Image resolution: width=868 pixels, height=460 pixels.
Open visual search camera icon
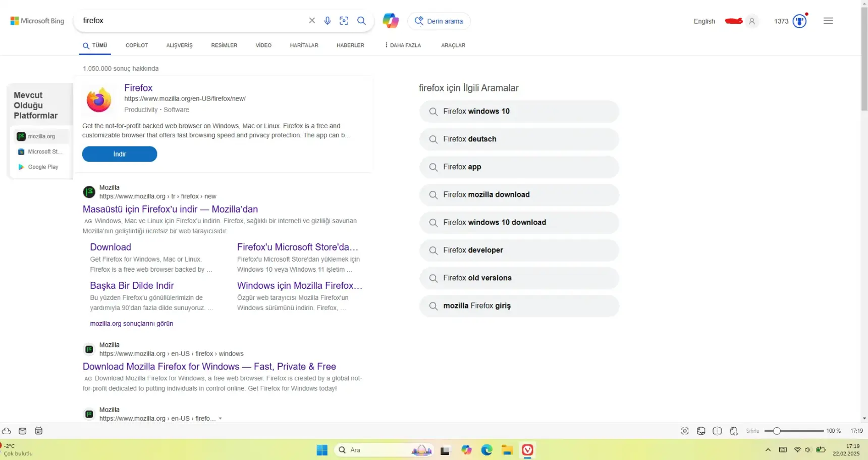coord(344,21)
